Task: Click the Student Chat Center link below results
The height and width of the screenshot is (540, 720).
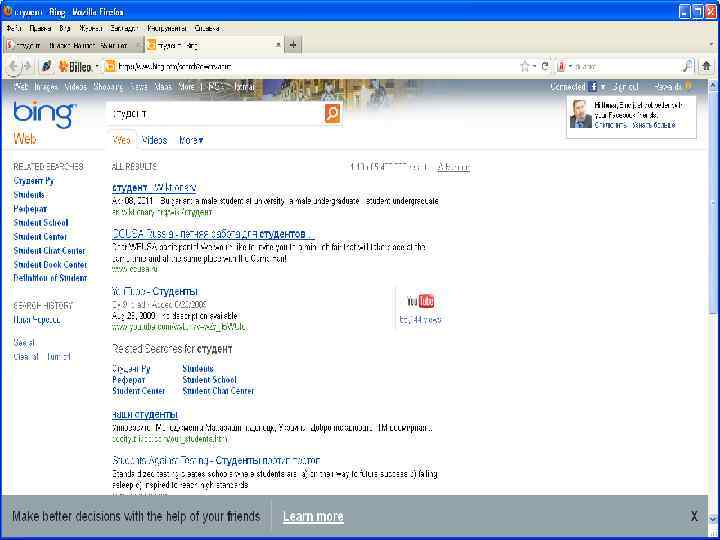Action: click(x=218, y=391)
